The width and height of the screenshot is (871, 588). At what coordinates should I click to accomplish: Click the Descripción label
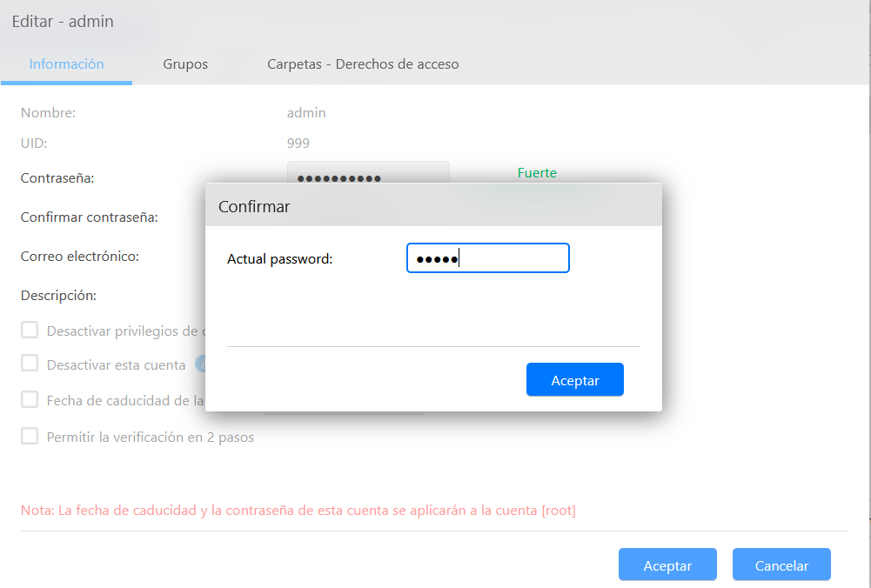click(x=58, y=295)
